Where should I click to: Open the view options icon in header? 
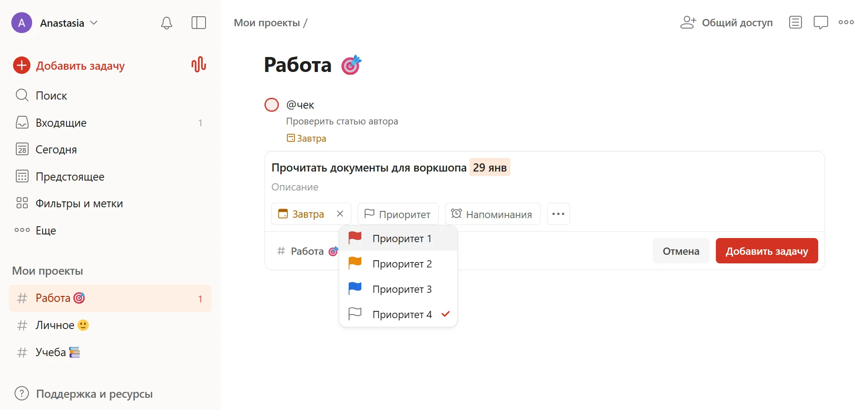coord(795,22)
